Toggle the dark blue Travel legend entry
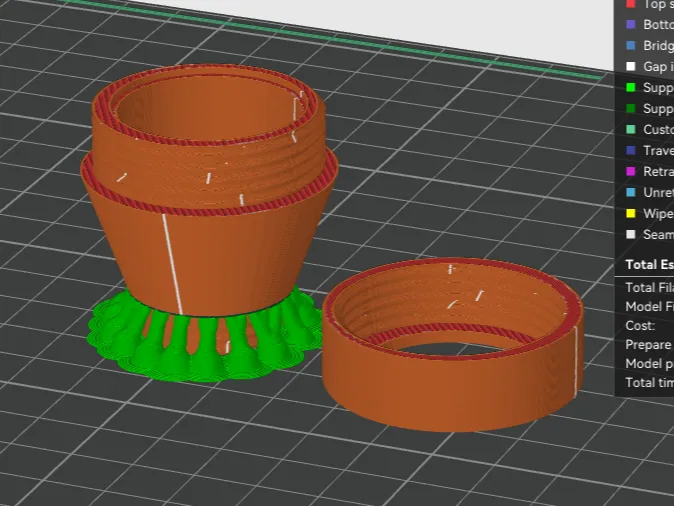The width and height of the screenshot is (674, 506). pyautogui.click(x=649, y=150)
